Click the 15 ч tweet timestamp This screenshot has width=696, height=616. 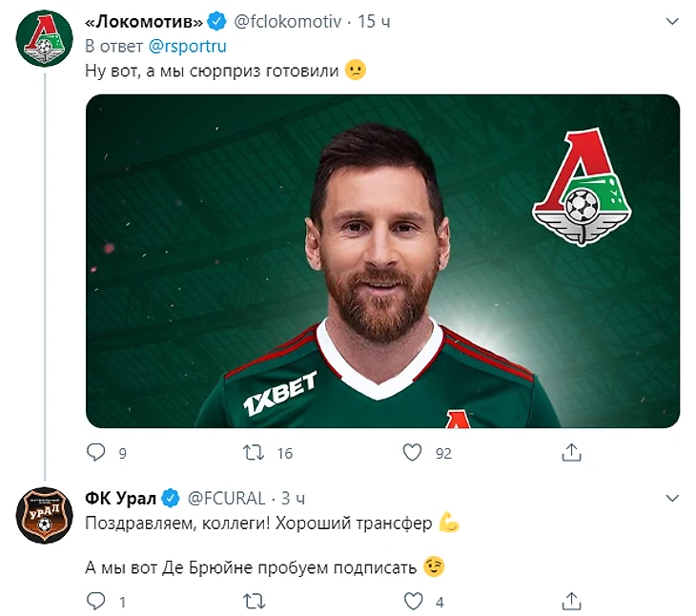click(x=372, y=21)
